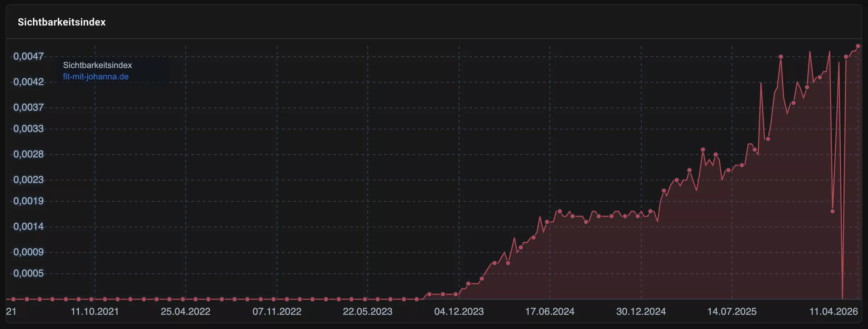Pick the 22.05.2023 x-axis date

367,311
